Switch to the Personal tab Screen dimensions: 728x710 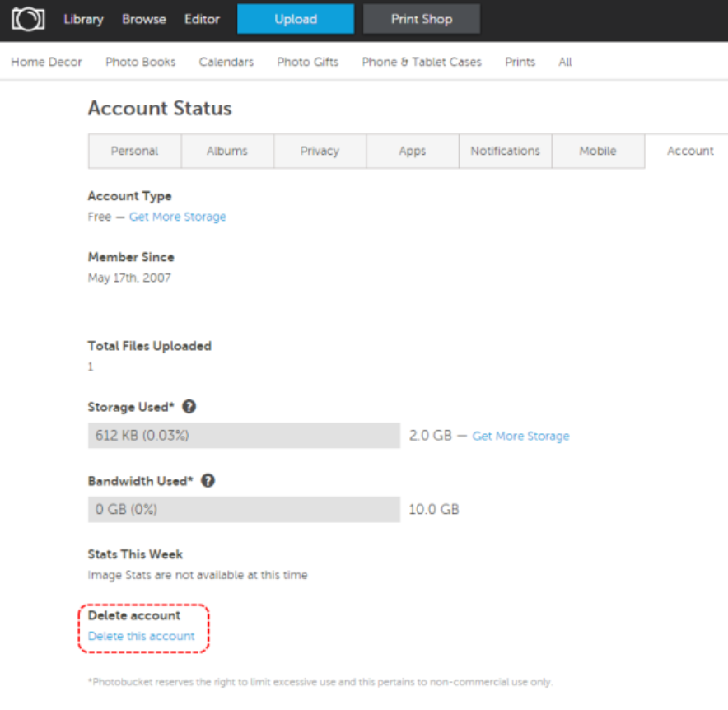[x=134, y=151]
